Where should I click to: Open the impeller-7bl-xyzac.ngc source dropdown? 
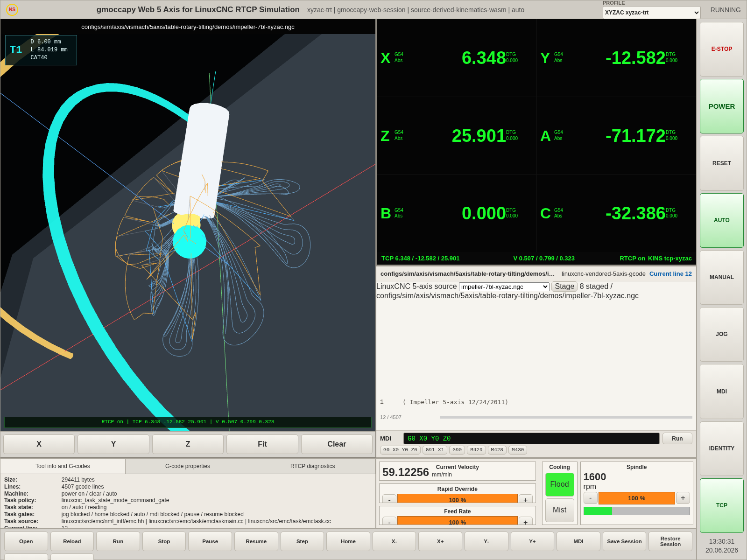pyautogui.click(x=504, y=287)
